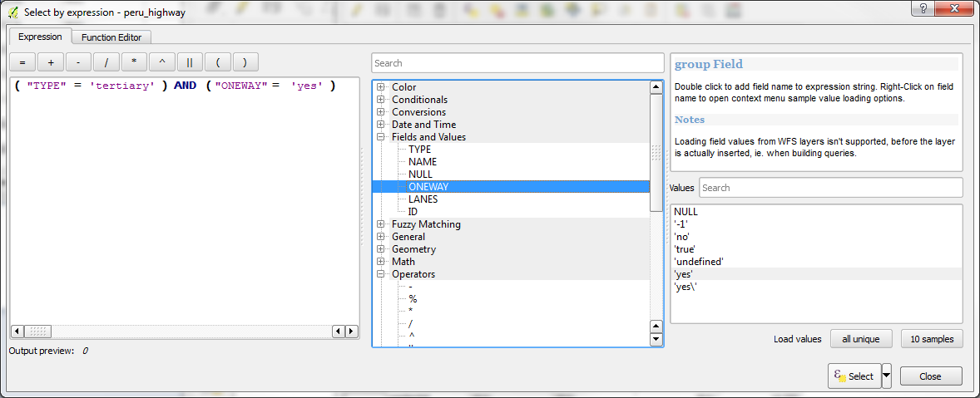Screen dimensions: 980x398
Task: Open the Expression tab
Action: (40, 37)
